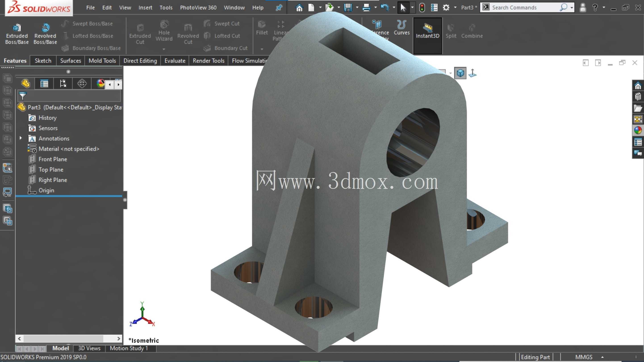Select the Top Plane in feature tree
The width and height of the screenshot is (644, 362).
click(x=46, y=170)
